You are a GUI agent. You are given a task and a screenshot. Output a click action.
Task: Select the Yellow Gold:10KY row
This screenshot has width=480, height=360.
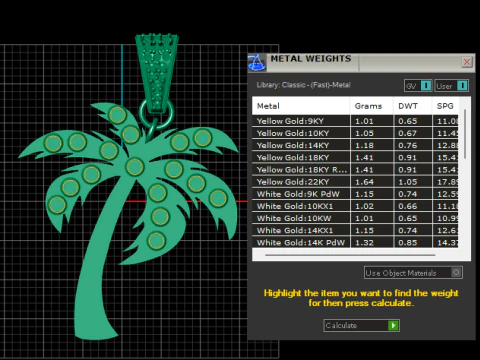[x=355, y=133]
